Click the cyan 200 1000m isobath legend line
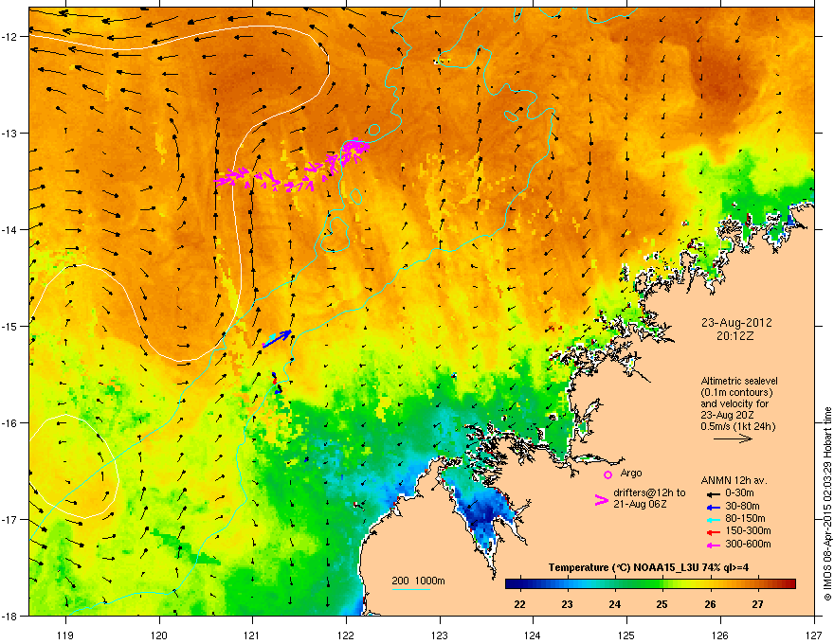The height and width of the screenshot is (644, 834). coord(410,590)
